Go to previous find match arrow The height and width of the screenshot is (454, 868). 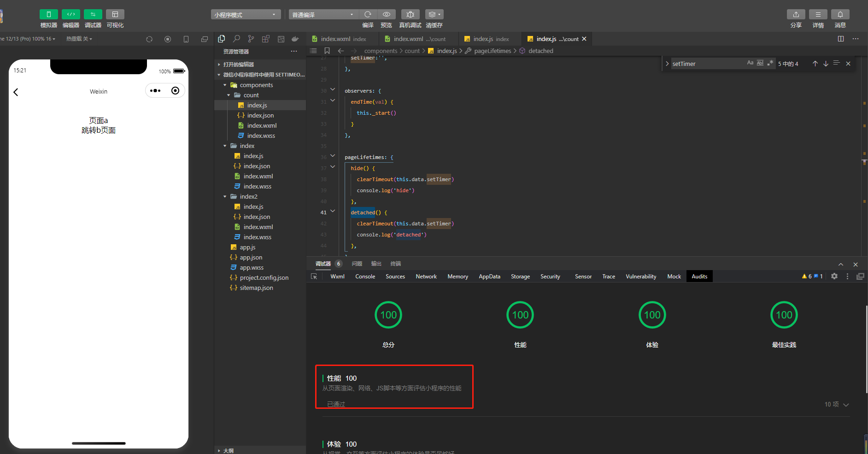click(815, 64)
